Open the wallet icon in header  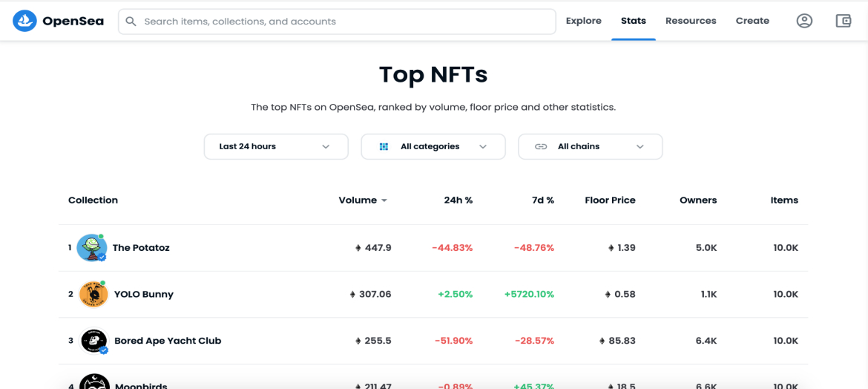(x=843, y=21)
